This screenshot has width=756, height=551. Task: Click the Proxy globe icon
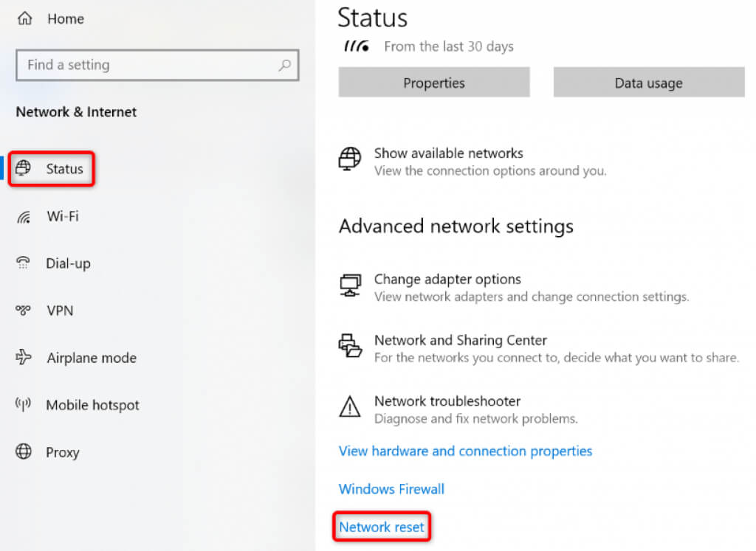pyautogui.click(x=24, y=452)
